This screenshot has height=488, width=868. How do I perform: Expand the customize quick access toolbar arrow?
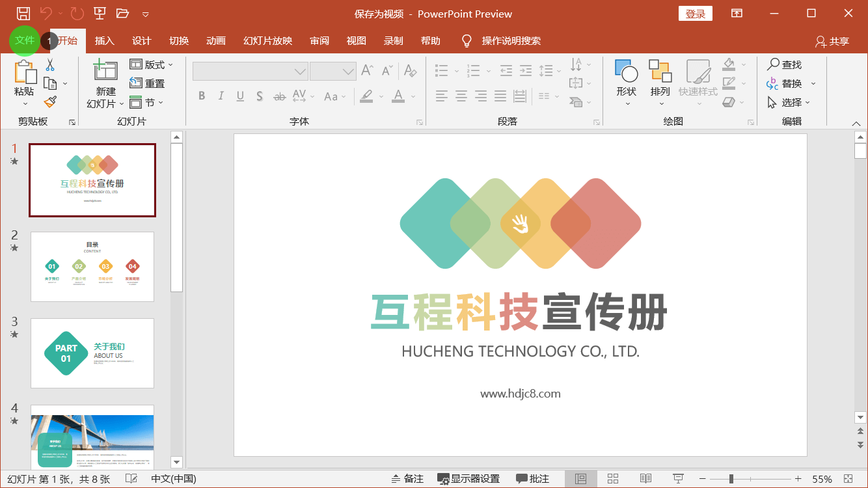146,14
